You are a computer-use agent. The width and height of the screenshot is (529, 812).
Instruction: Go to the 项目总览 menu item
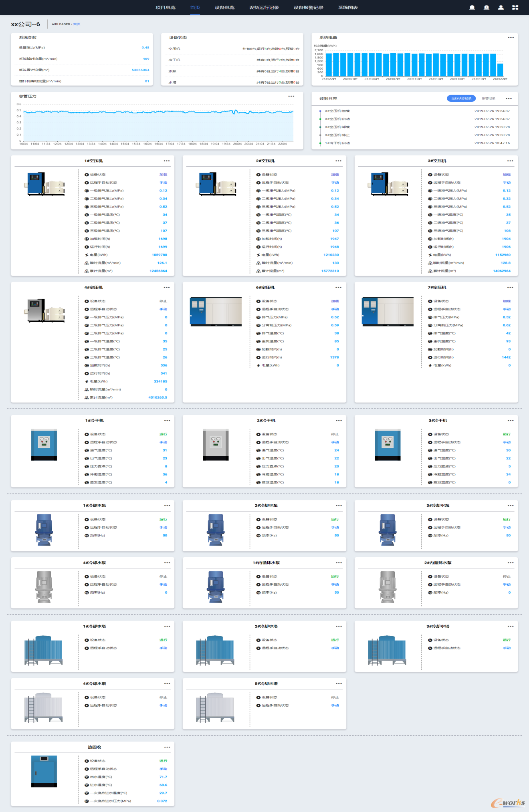(166, 8)
